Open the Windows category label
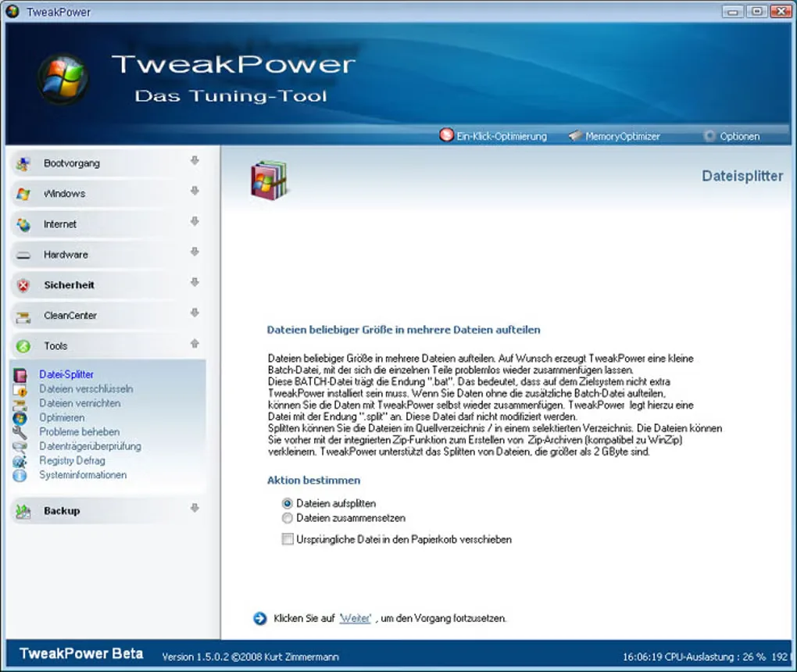 click(65, 195)
